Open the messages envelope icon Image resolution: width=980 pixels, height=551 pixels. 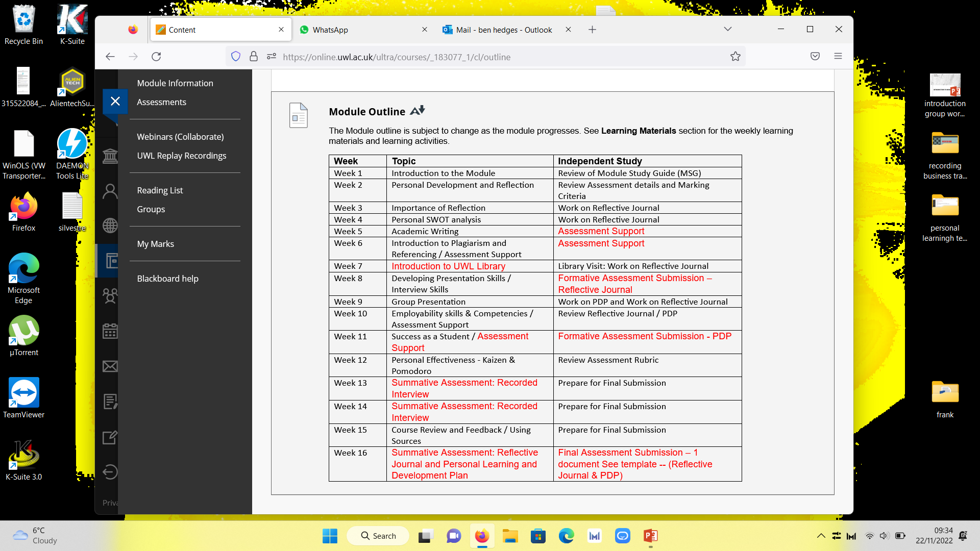pyautogui.click(x=110, y=366)
